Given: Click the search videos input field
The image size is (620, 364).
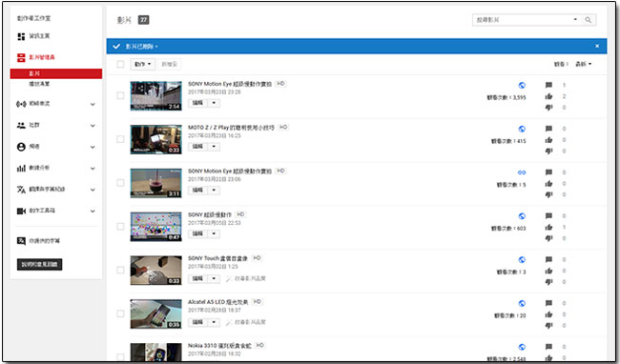Looking at the screenshot, I should tap(522, 20).
